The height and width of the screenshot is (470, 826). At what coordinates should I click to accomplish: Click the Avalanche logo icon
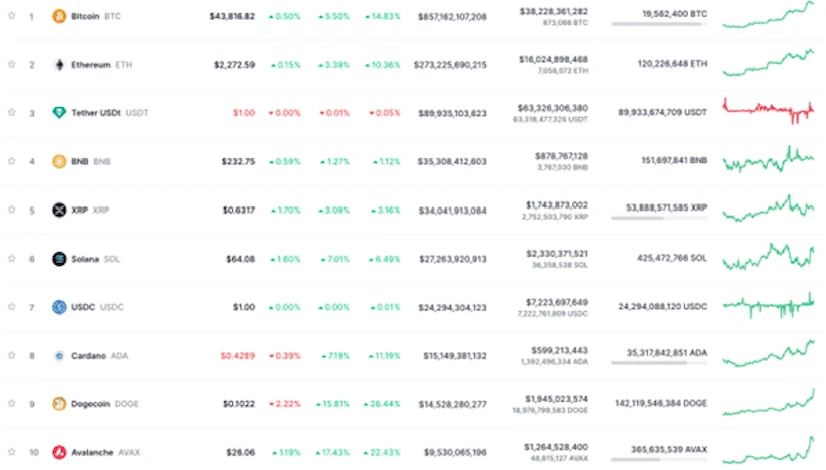(x=59, y=452)
